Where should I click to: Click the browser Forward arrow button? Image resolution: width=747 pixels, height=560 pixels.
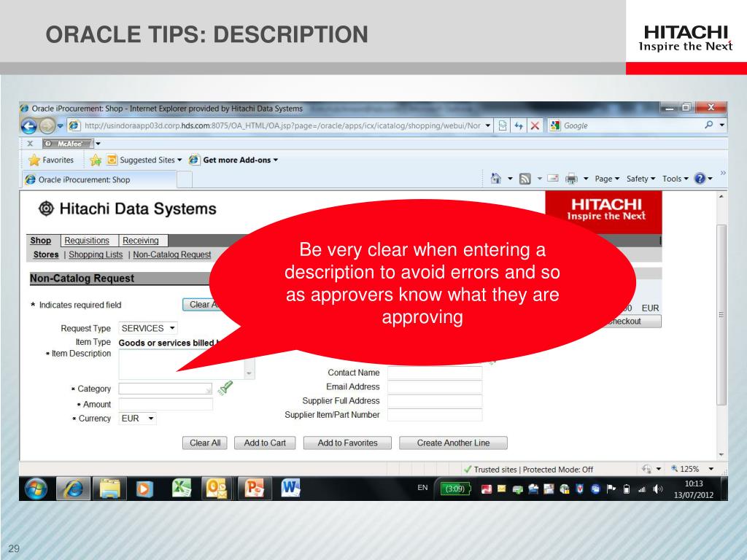point(47,125)
